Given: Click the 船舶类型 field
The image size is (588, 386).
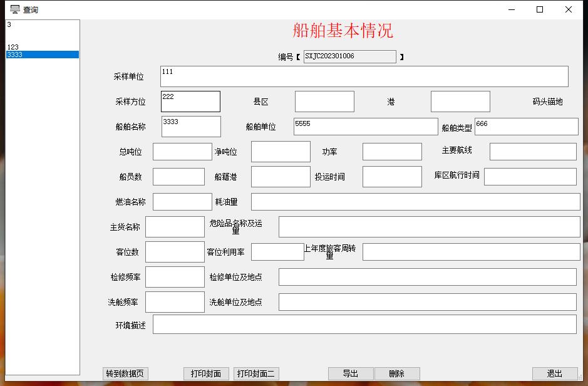Looking at the screenshot, I should pyautogui.click(x=526, y=127).
